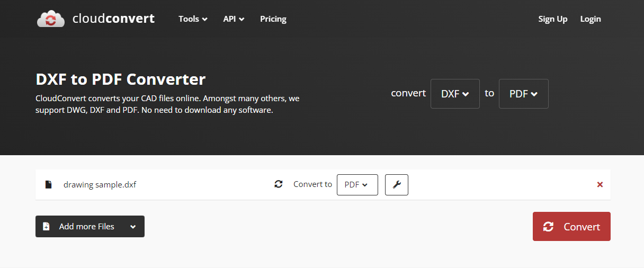Image resolution: width=644 pixels, height=268 pixels.
Task: Select the drawing sample.dxf file name
Action: [100, 185]
